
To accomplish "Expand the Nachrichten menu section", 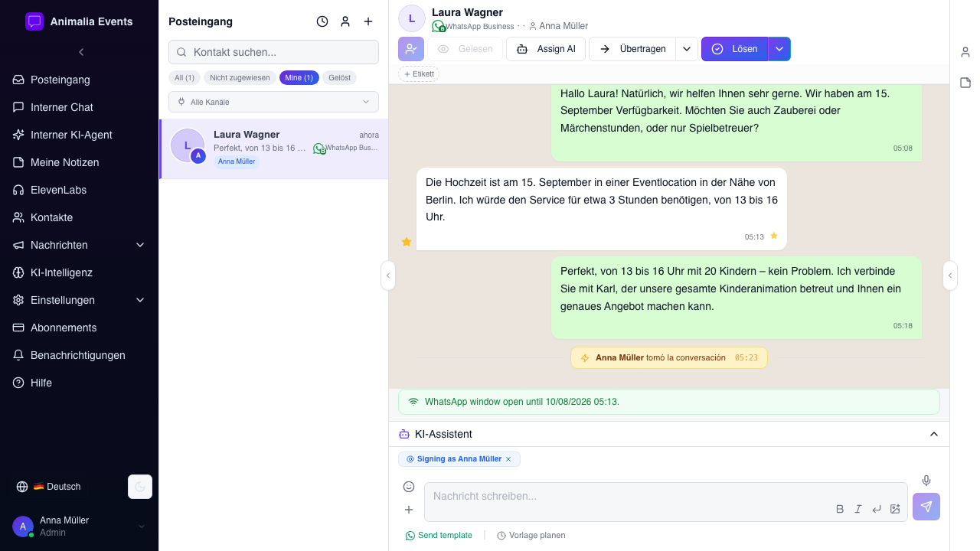I will point(79,245).
